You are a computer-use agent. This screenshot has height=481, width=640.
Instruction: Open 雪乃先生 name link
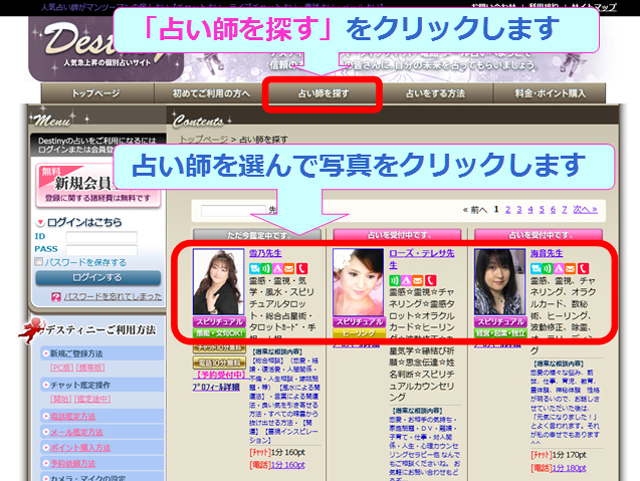click(265, 253)
